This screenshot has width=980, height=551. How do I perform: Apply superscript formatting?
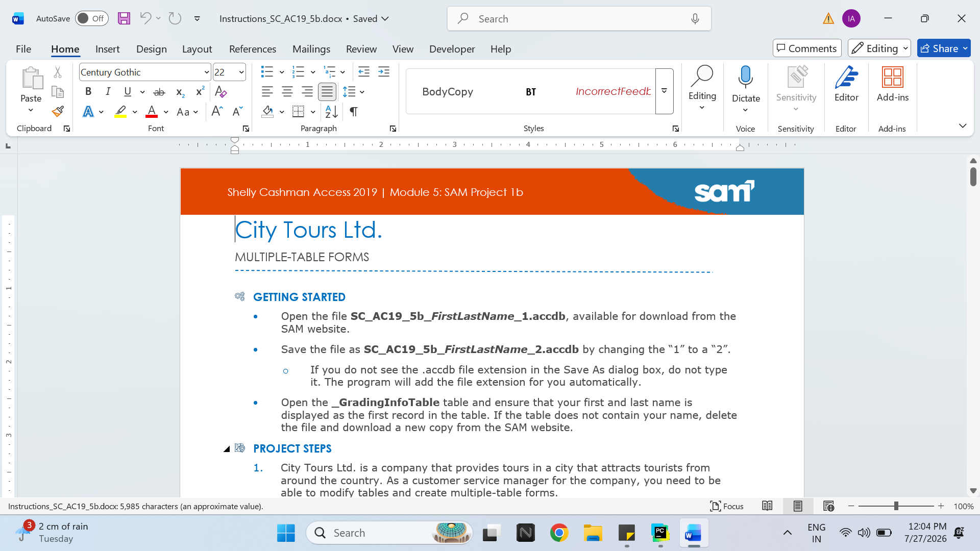(200, 92)
